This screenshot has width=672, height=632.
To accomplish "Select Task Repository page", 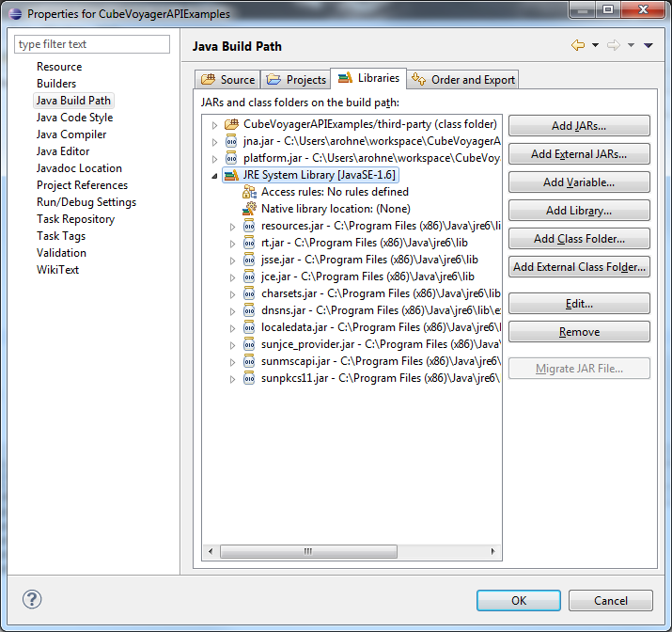I will [x=76, y=219].
